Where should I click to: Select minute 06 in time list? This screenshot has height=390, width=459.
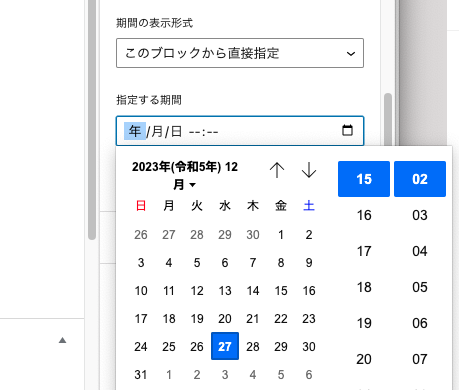click(420, 323)
